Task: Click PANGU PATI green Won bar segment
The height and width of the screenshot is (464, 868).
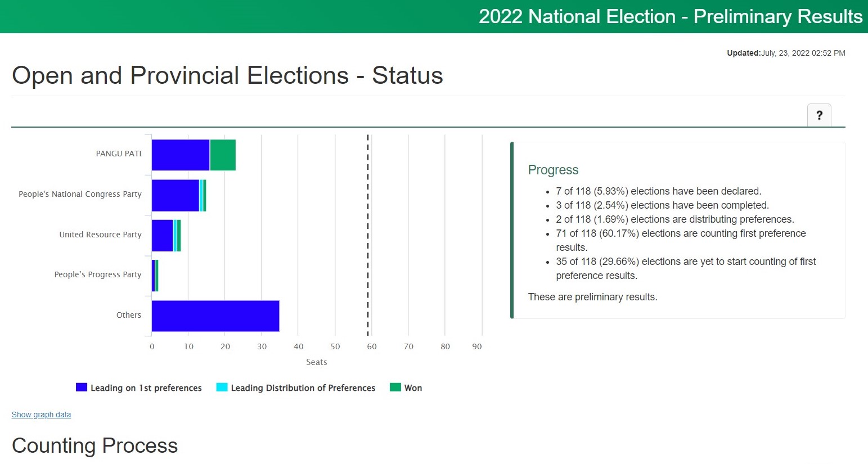Action: (223, 155)
